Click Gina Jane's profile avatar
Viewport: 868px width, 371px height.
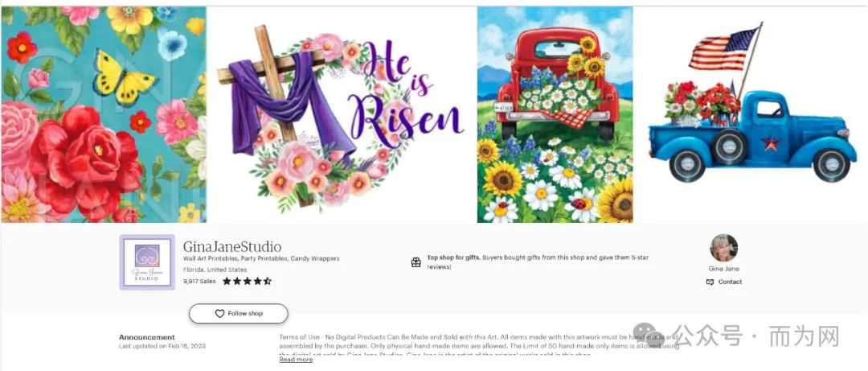point(723,248)
